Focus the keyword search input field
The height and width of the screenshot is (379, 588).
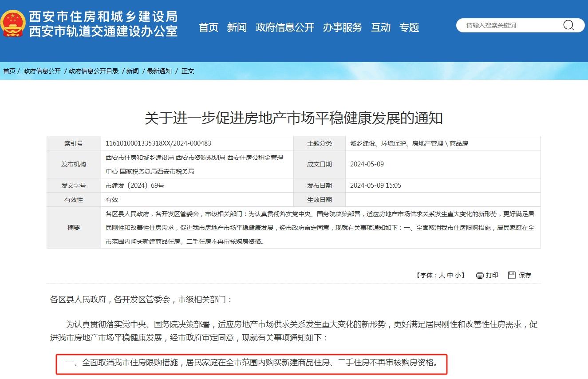pos(510,25)
